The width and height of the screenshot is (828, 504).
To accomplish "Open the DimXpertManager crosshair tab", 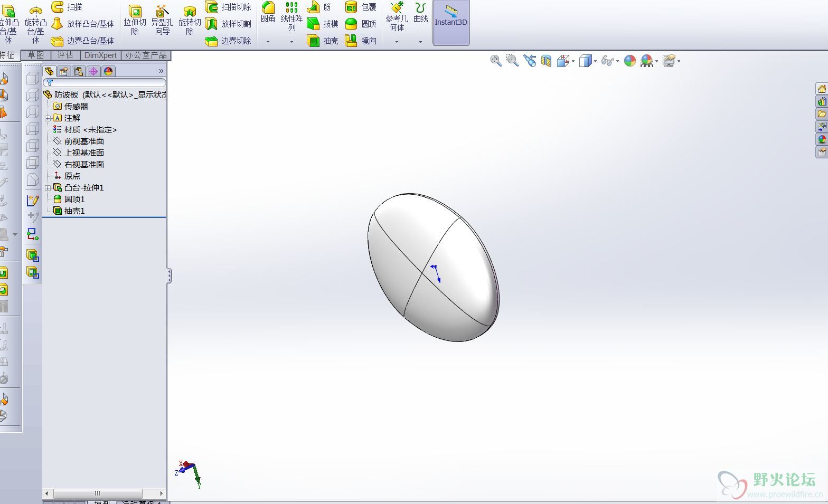I will [93, 71].
